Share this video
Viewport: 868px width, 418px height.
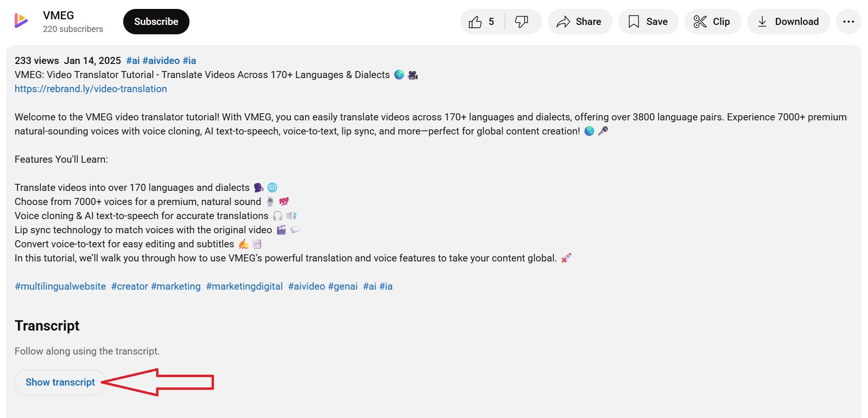(x=580, y=22)
